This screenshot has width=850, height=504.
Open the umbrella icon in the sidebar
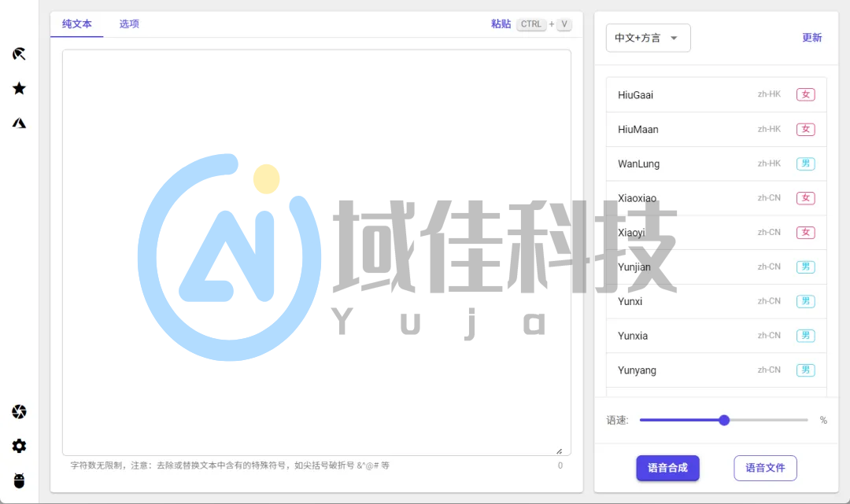19,53
